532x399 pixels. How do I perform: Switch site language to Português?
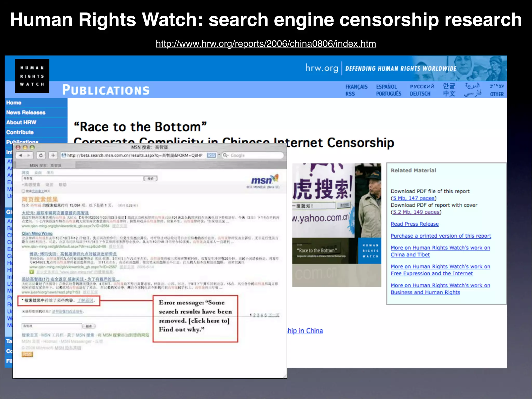(x=389, y=94)
